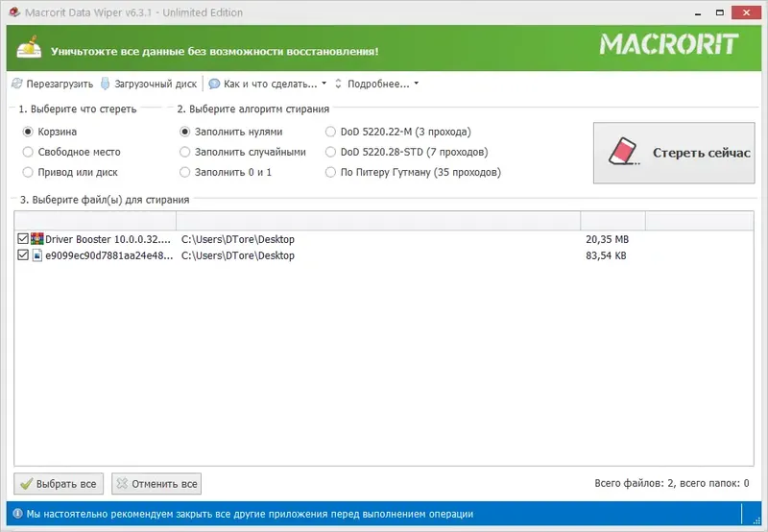Uncheck the e9099ec90d file checkbox
This screenshot has height=532, width=768.
tap(22, 254)
